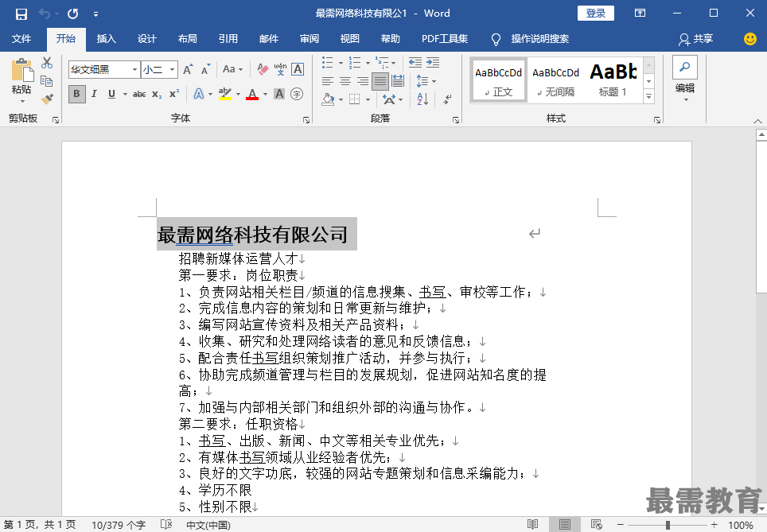This screenshot has height=532, width=767.
Task: Switch to the 布局 tab
Action: pos(187,39)
